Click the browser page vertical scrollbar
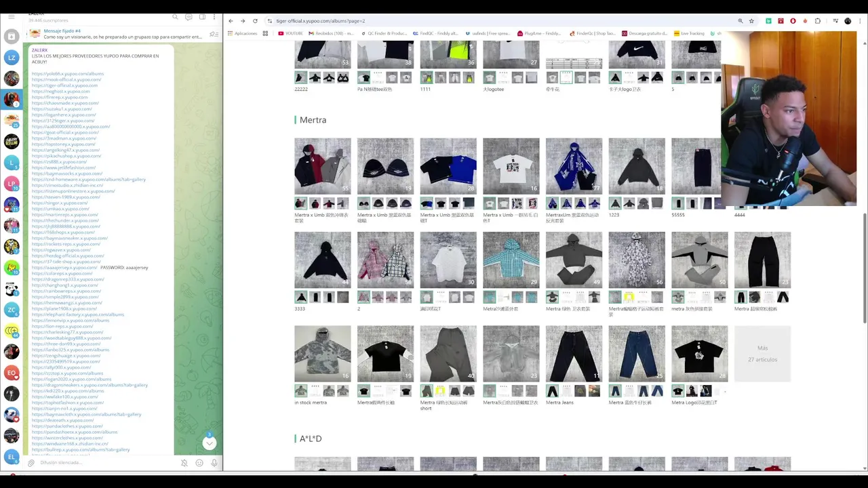The height and width of the screenshot is (488, 868). pos(865,268)
